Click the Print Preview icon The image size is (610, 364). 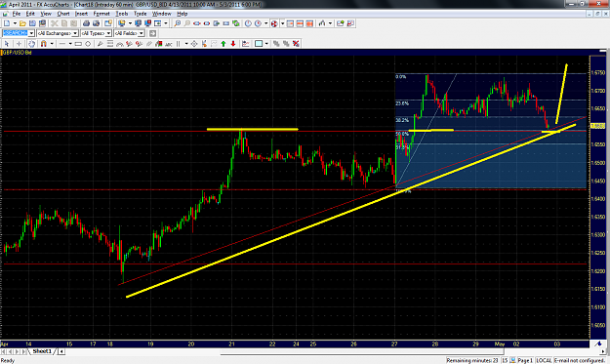point(96,23)
